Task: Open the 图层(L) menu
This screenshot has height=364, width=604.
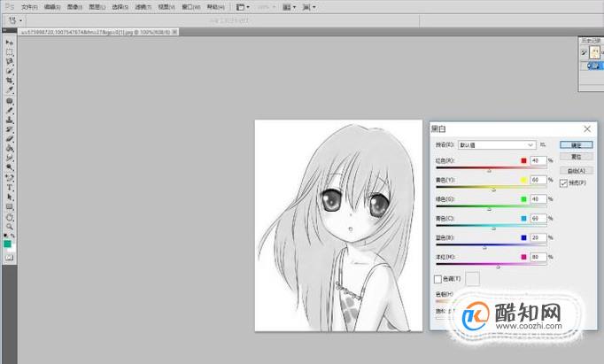Action: pos(97,7)
